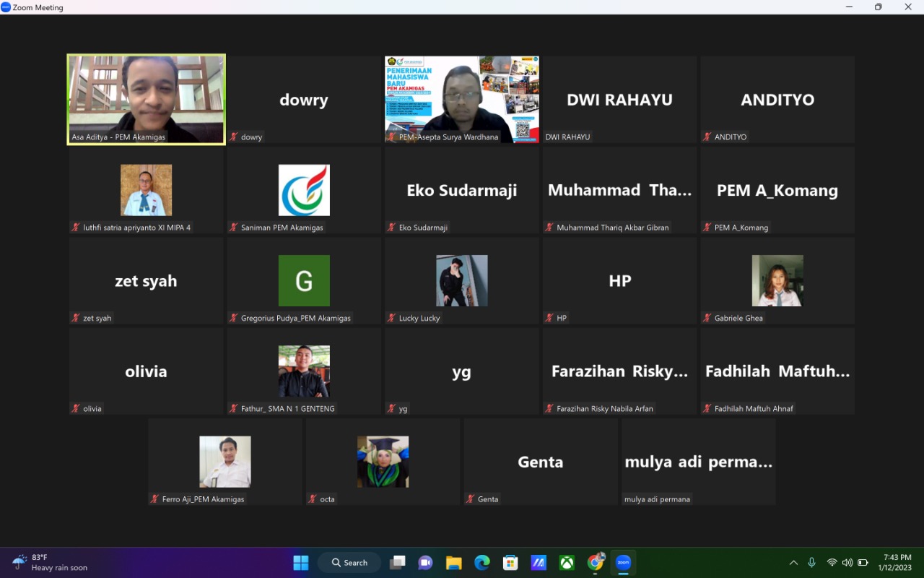This screenshot has height=578, width=924.
Task: Click the Zoom app icon in the taskbar
Action: 624,562
